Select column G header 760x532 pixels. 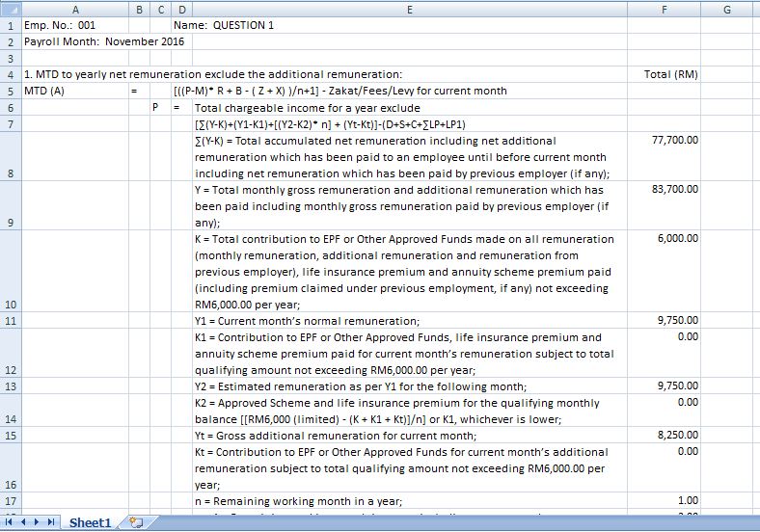pyautogui.click(x=726, y=10)
